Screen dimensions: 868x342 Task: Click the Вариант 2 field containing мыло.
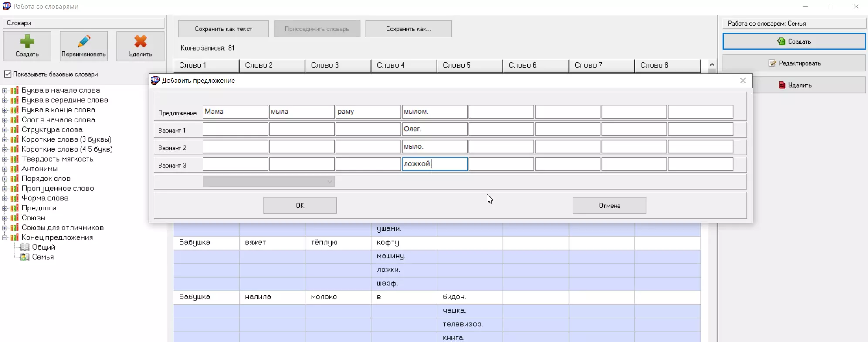click(435, 146)
